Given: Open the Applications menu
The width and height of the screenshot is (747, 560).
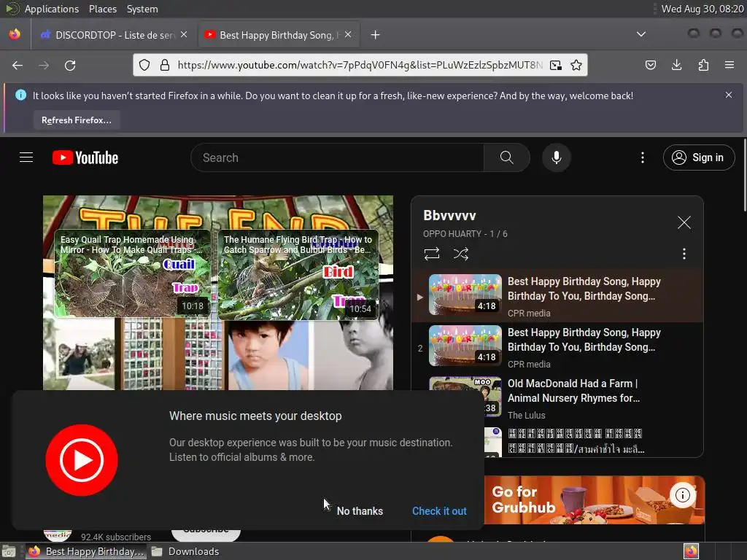Looking at the screenshot, I should 52,9.
